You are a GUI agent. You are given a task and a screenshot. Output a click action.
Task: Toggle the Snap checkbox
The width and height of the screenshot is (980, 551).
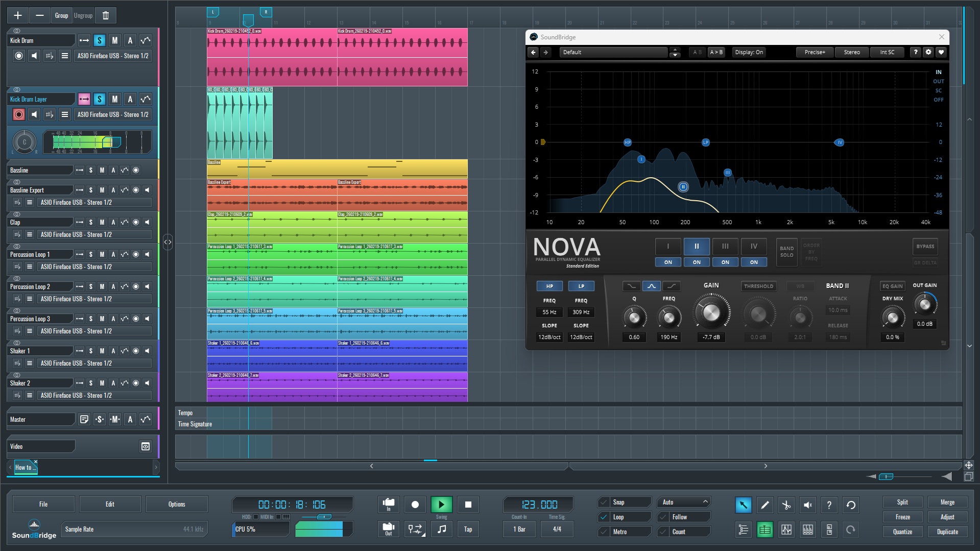[605, 502]
